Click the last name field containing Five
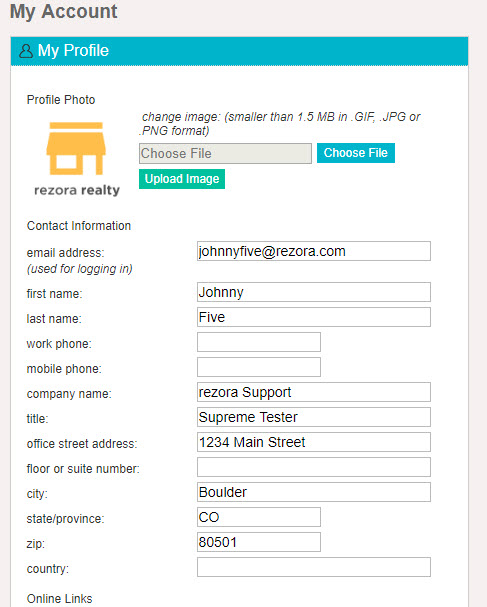The image size is (487, 607). (x=314, y=317)
